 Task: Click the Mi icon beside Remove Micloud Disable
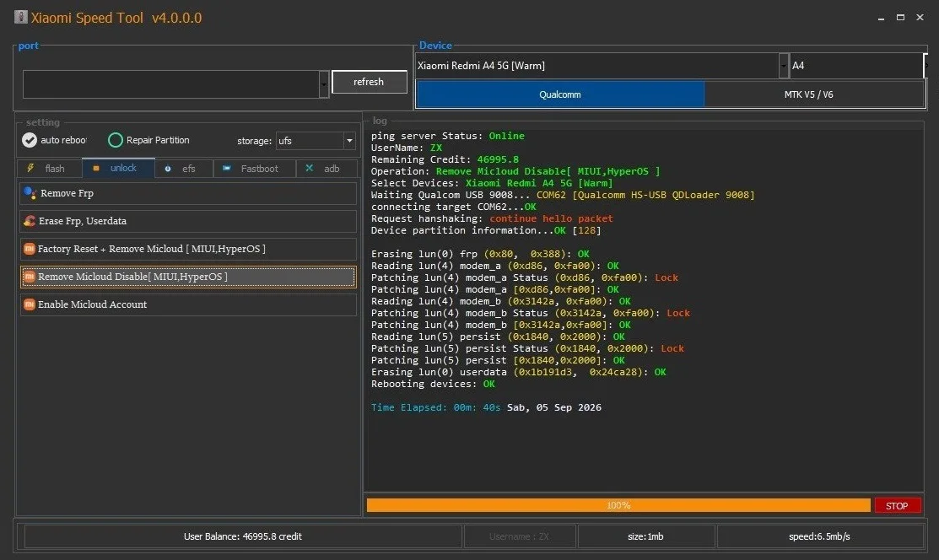coord(29,277)
